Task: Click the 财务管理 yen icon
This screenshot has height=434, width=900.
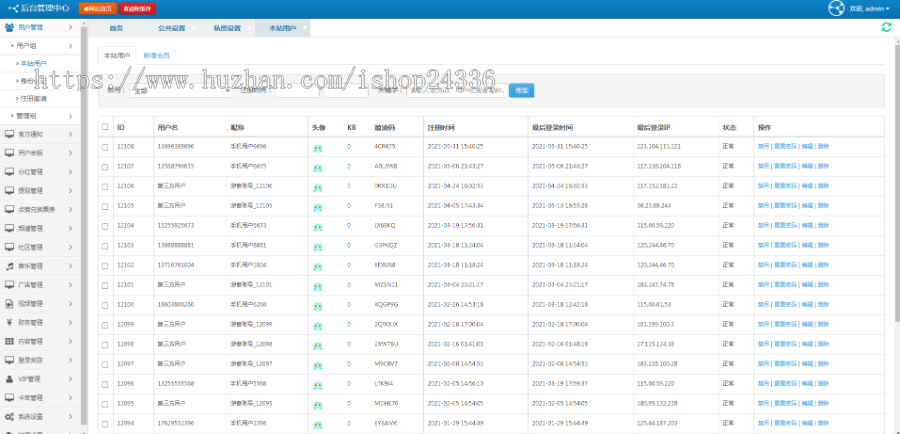Action: click(x=9, y=322)
